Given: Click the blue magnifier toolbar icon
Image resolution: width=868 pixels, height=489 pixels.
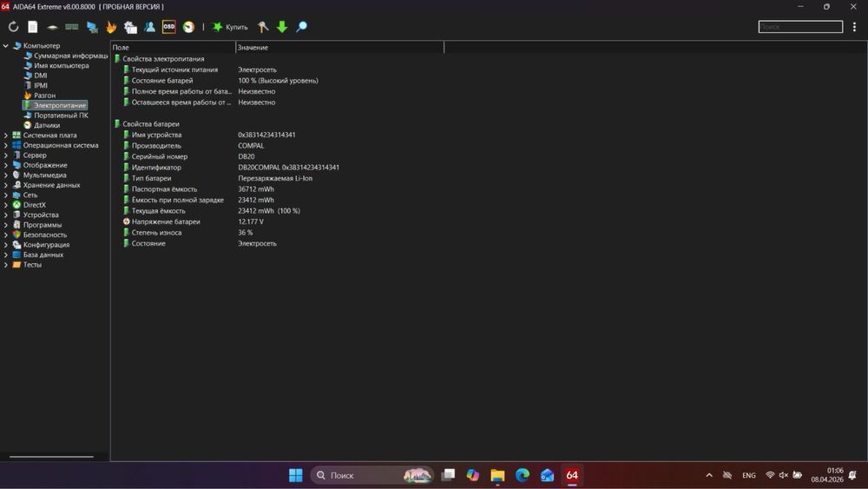Looking at the screenshot, I should coord(302,27).
